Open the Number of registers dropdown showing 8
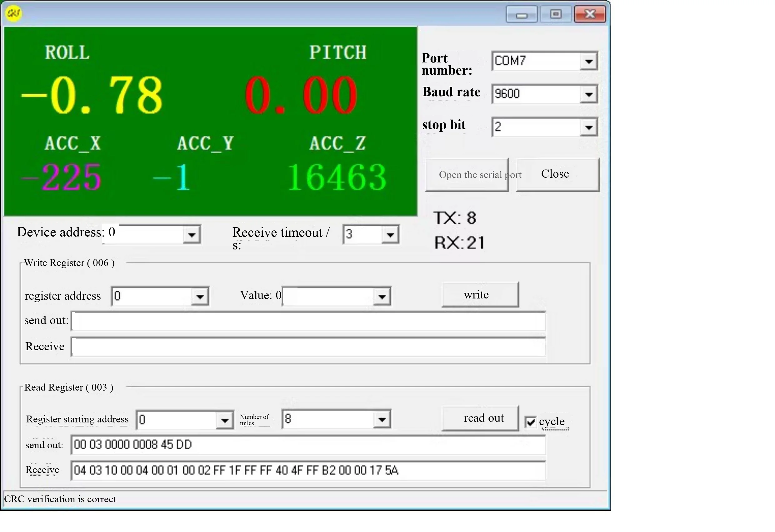This screenshot has height=532, width=775. [x=382, y=419]
